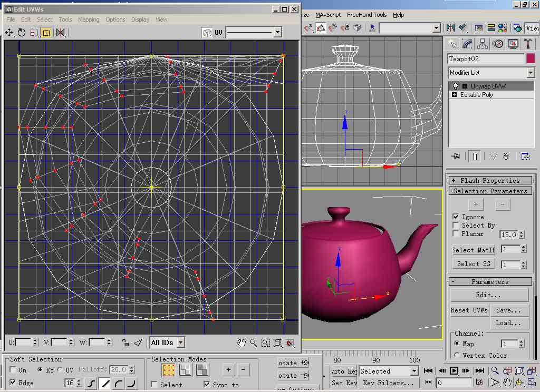
Task: Select the UV radio button
Action: coord(60,370)
